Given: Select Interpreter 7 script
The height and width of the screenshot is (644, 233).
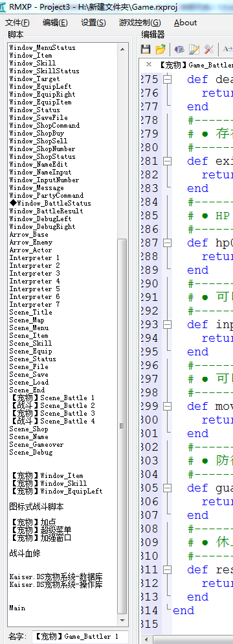Looking at the screenshot, I should [x=34, y=305].
